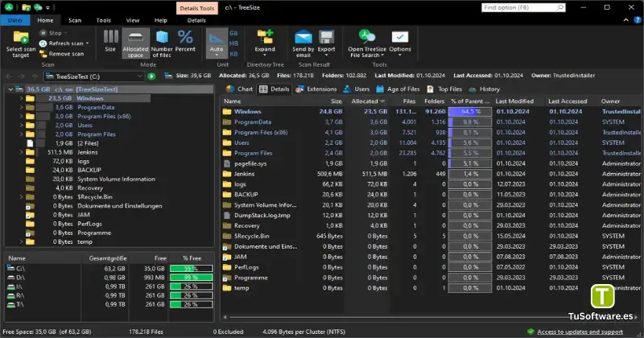Click the Select scan target icon
Viewport: 644px width, 338px height.
21,38
